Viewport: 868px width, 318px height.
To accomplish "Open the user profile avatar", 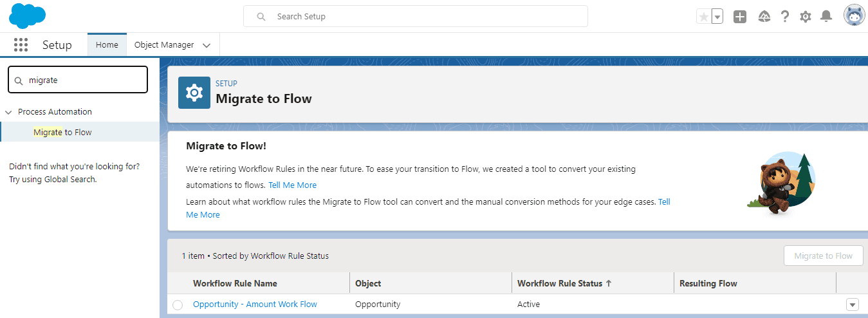I will point(854,16).
